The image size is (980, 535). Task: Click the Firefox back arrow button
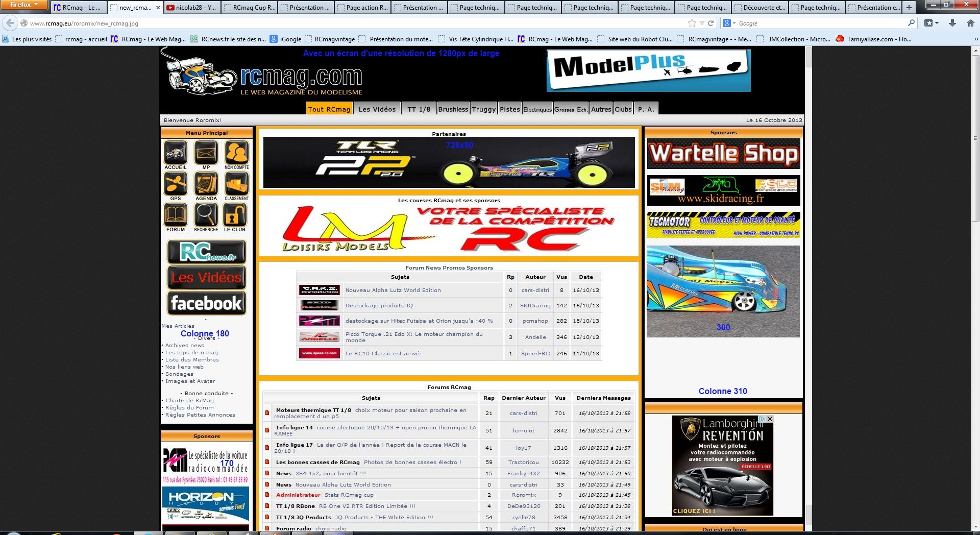[10, 23]
